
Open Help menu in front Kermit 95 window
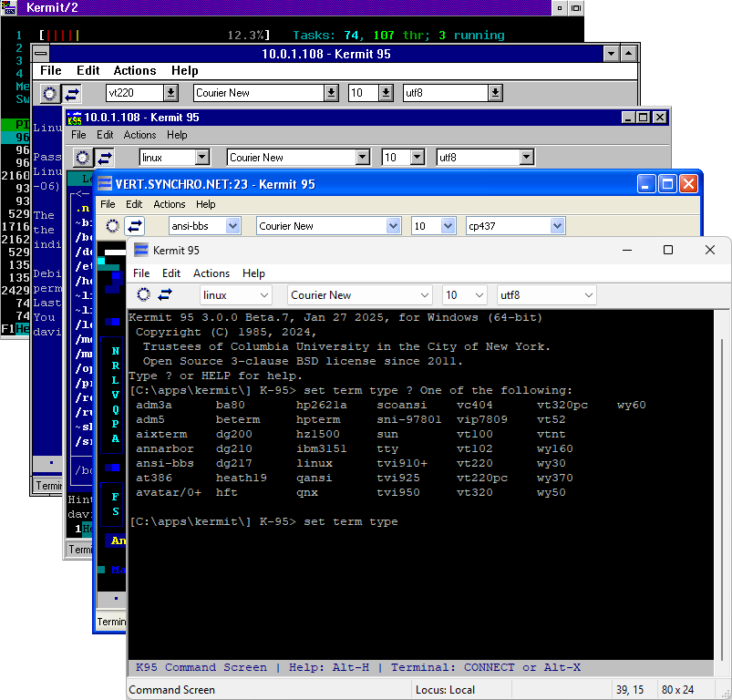click(x=253, y=273)
